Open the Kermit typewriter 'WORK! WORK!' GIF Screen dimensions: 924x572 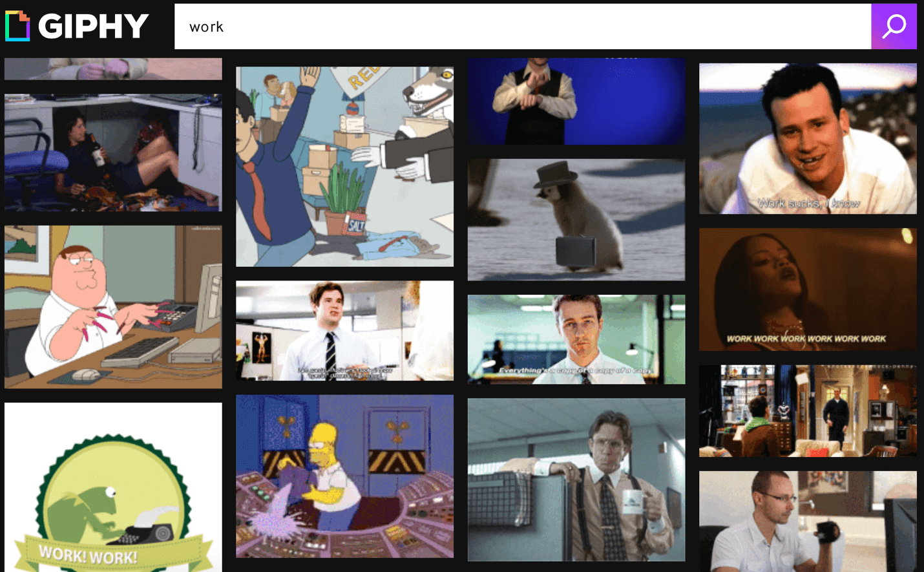click(x=113, y=488)
